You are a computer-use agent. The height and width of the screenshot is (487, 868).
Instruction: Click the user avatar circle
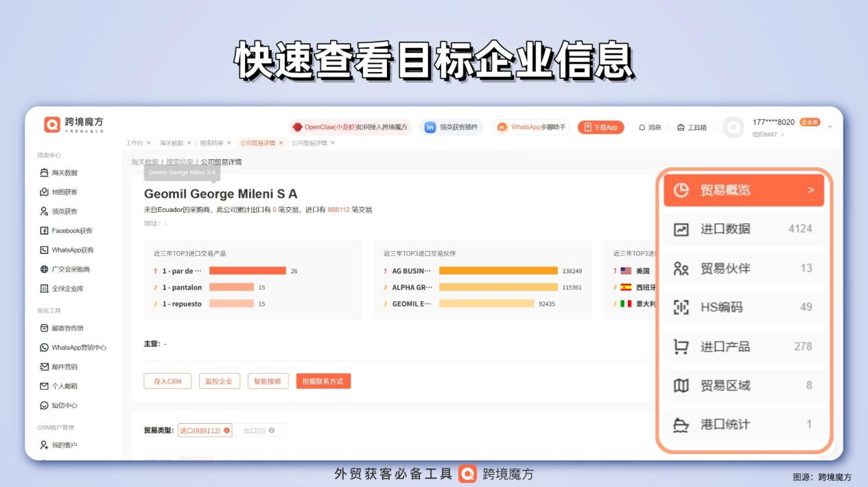coord(734,127)
